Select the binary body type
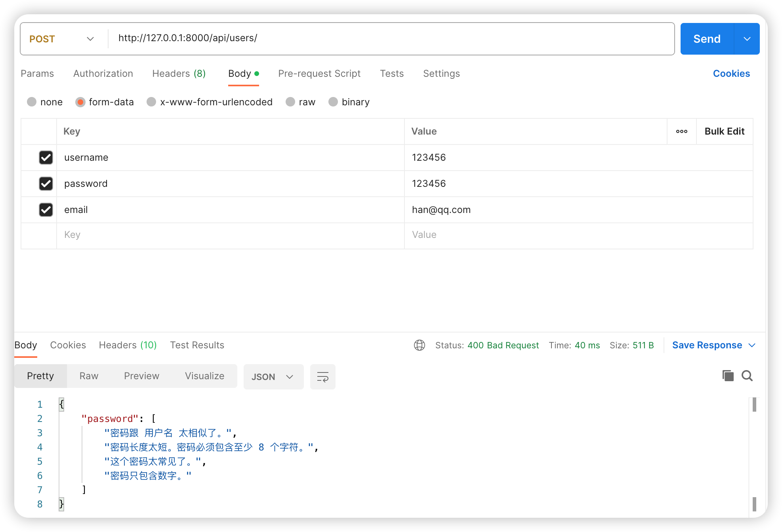The image size is (782, 532). click(333, 102)
